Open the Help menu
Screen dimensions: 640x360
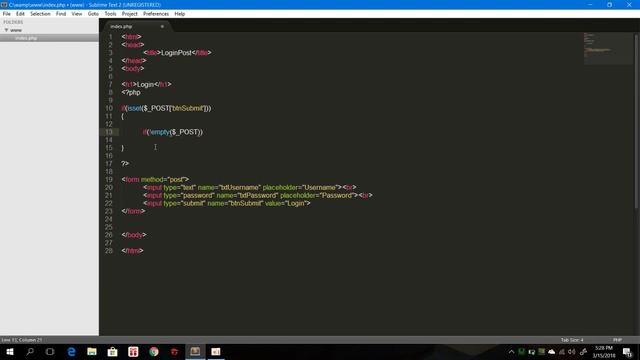pos(180,14)
